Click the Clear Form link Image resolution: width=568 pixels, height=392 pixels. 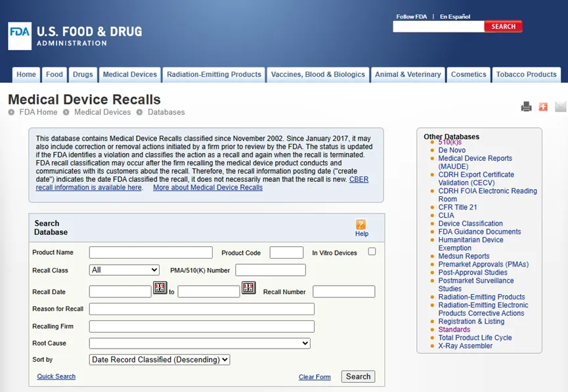click(315, 377)
